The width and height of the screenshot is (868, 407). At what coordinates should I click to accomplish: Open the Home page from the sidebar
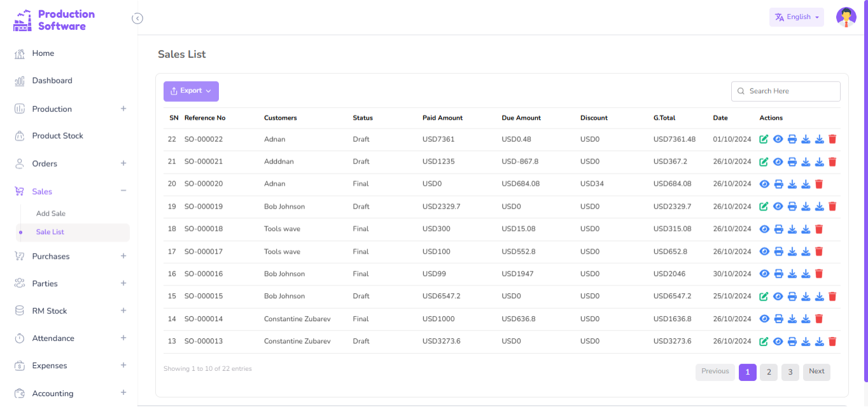pos(45,53)
